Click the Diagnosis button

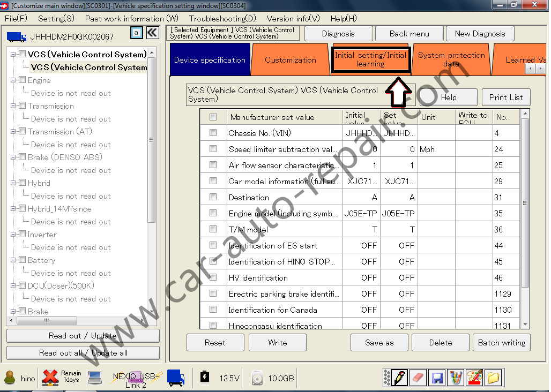click(338, 34)
